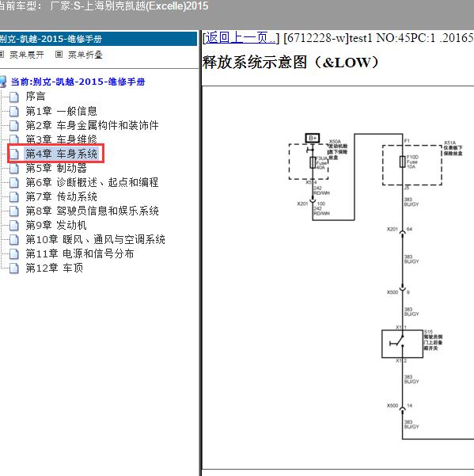Viewport: 474px width, 476px height.
Task: Select root node 当前:别克-凯越-2015-维修手册
Action: pos(78,82)
